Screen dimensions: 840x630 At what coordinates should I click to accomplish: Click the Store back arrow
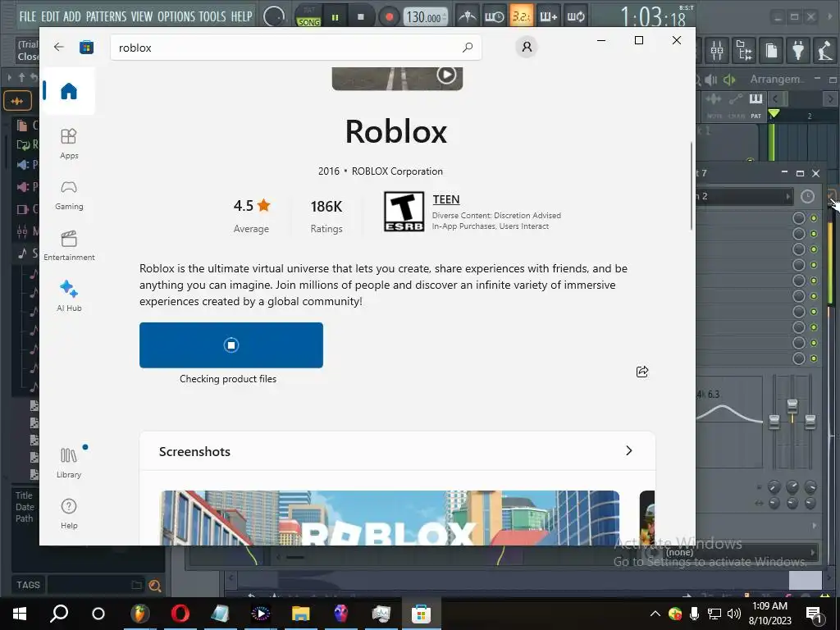pyautogui.click(x=58, y=47)
